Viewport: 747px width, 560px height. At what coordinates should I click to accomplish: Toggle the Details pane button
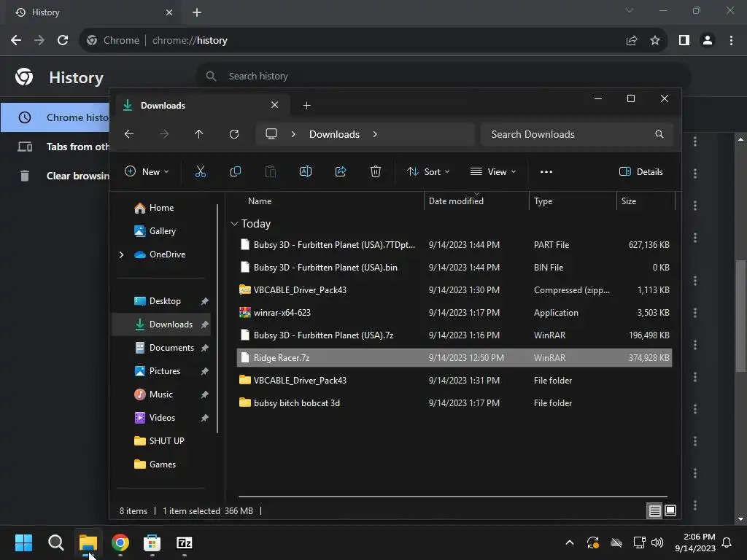point(640,172)
